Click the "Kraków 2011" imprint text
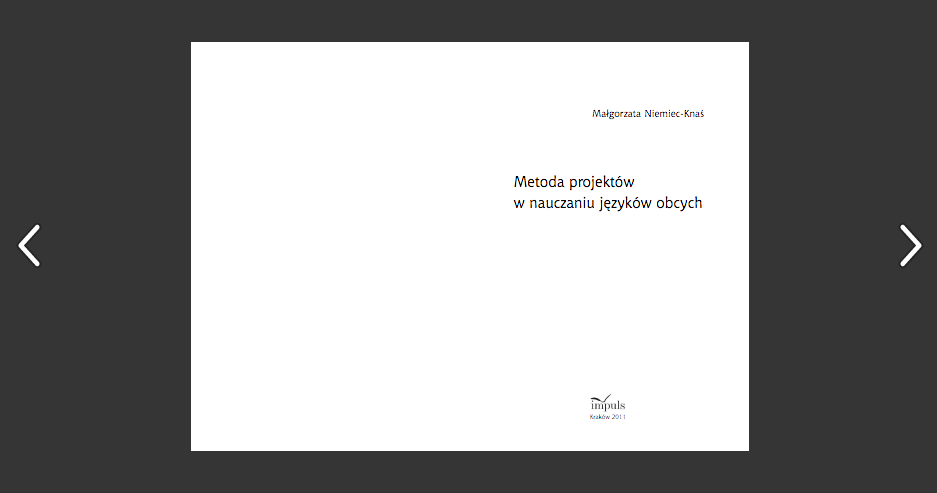Screen dimensions: 937x493 click(608, 417)
